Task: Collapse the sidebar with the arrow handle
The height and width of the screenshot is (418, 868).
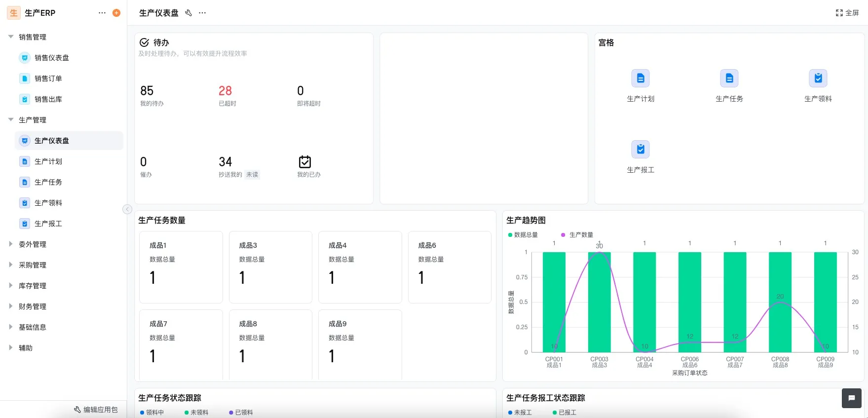Action: pyautogui.click(x=127, y=209)
